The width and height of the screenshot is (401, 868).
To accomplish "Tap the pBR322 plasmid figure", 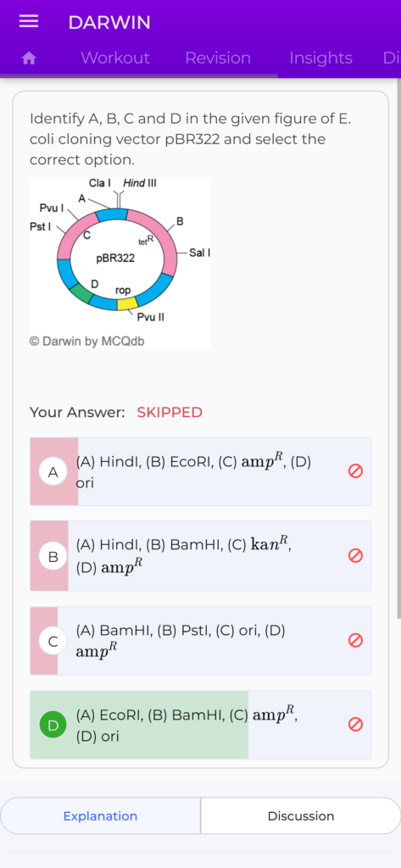I will (x=120, y=263).
